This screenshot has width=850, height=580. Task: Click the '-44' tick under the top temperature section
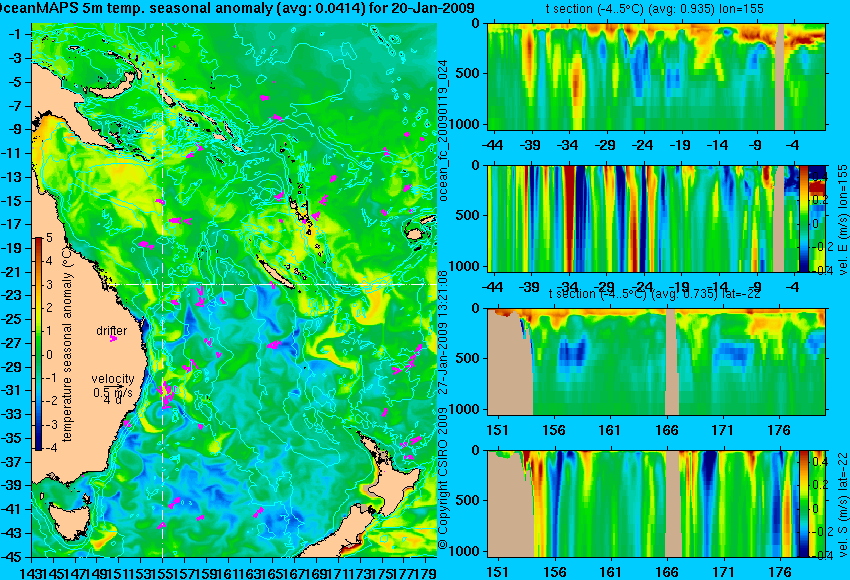click(492, 144)
